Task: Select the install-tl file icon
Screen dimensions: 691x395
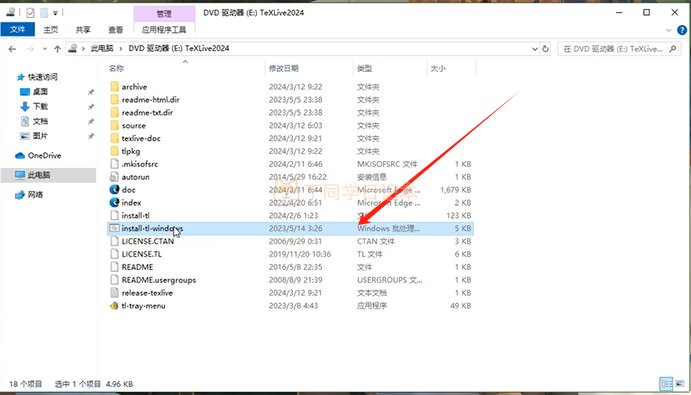Action: [x=115, y=216]
